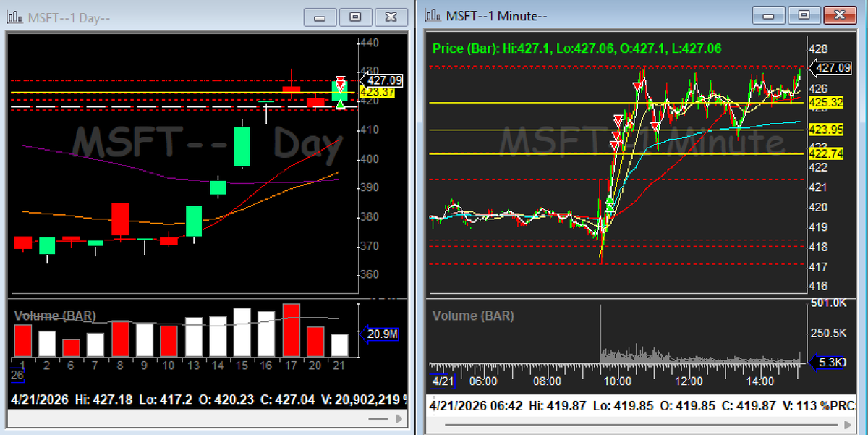868x435 pixels.
Task: Click the yellow 422.74 level label in Minute chart
Action: click(827, 154)
